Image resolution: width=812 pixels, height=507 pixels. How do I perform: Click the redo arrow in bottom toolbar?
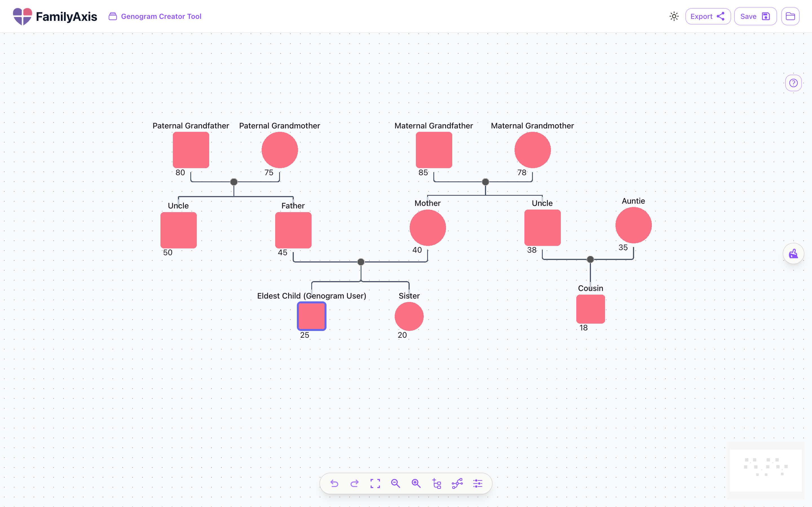pyautogui.click(x=355, y=483)
